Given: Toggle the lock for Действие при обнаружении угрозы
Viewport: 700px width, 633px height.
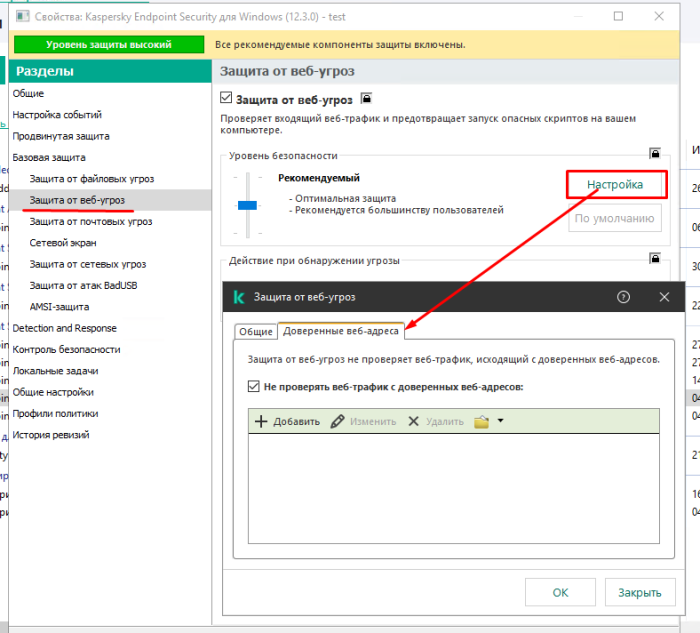Looking at the screenshot, I should 655,258.
